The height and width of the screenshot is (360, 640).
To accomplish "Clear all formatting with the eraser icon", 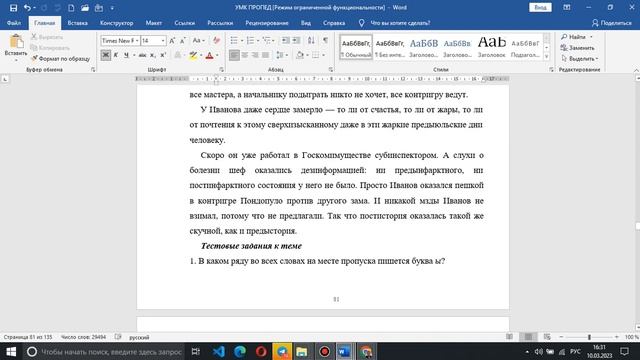I will (x=216, y=40).
